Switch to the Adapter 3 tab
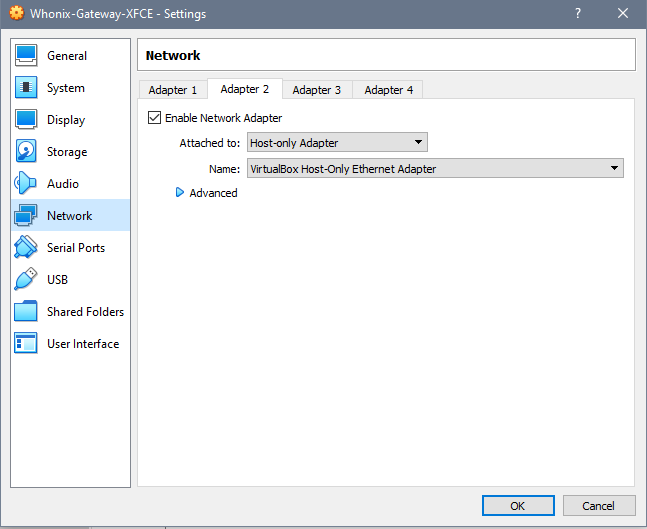The image size is (647, 529). point(317,90)
